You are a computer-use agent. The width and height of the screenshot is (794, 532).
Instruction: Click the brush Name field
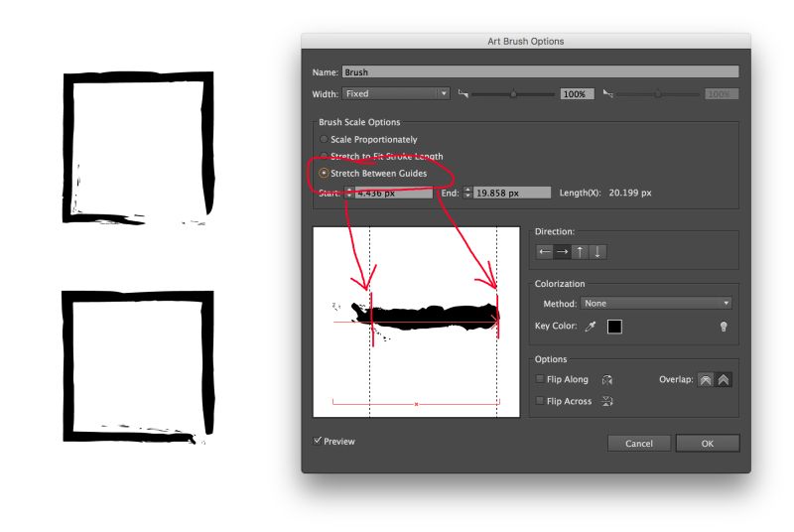(x=540, y=71)
